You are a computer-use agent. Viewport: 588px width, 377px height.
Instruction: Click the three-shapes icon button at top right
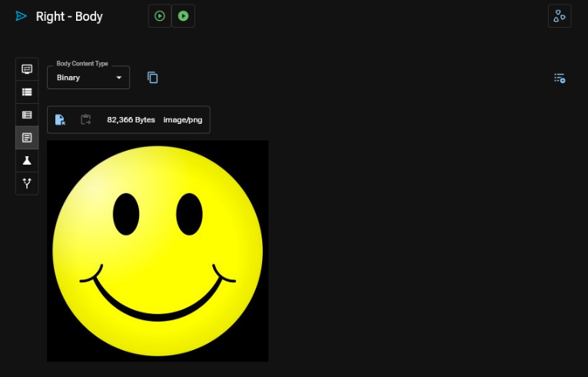coord(560,16)
